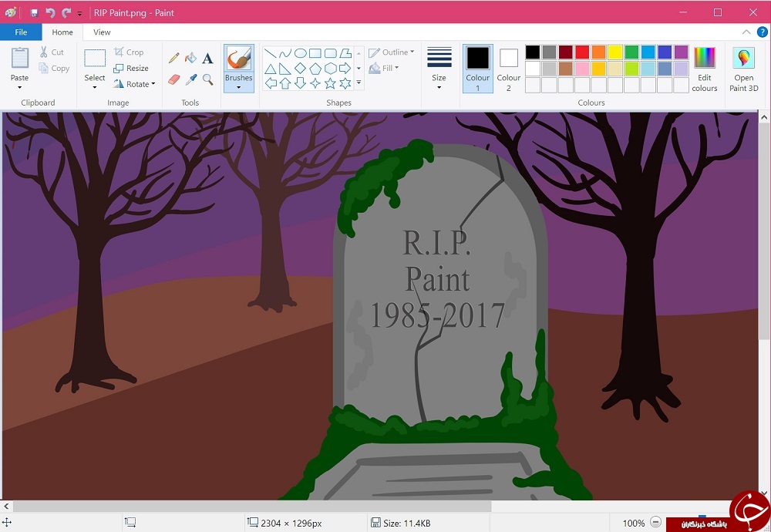Open Paint 3D
Screen dimensions: 771x532
[743, 69]
